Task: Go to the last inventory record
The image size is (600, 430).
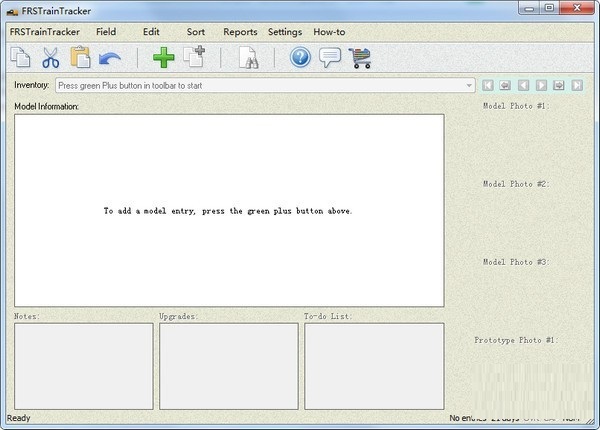Action: (x=577, y=85)
